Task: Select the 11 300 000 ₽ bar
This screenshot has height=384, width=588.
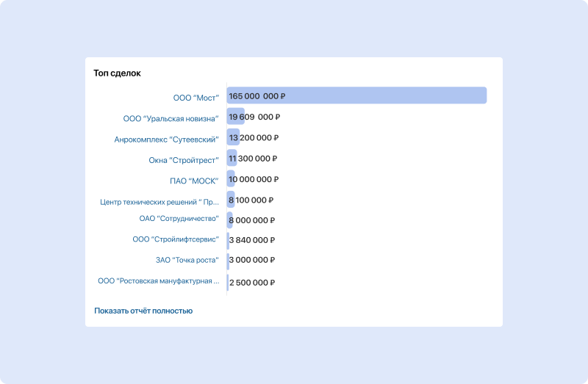Action: click(232, 157)
